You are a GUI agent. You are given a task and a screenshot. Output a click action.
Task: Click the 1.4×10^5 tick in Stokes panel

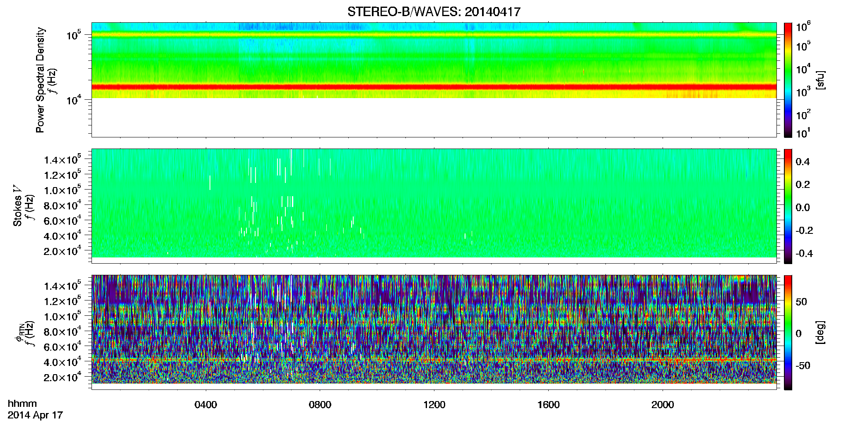click(x=63, y=159)
